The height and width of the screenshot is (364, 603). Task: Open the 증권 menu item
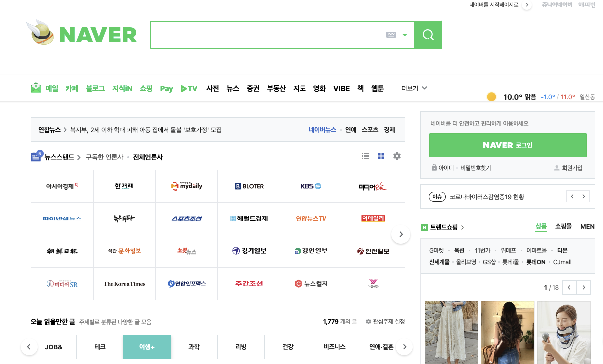point(253,88)
